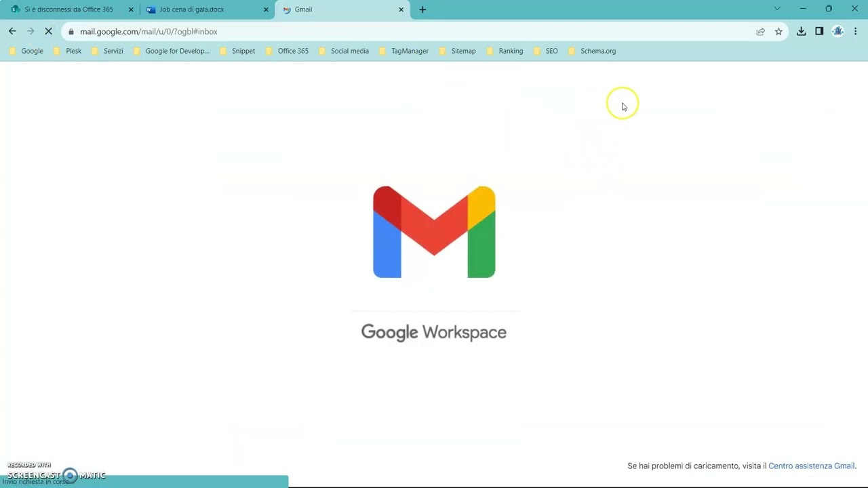Open the TagManager bookmark folder
Image resolution: width=868 pixels, height=488 pixels.
tap(403, 51)
